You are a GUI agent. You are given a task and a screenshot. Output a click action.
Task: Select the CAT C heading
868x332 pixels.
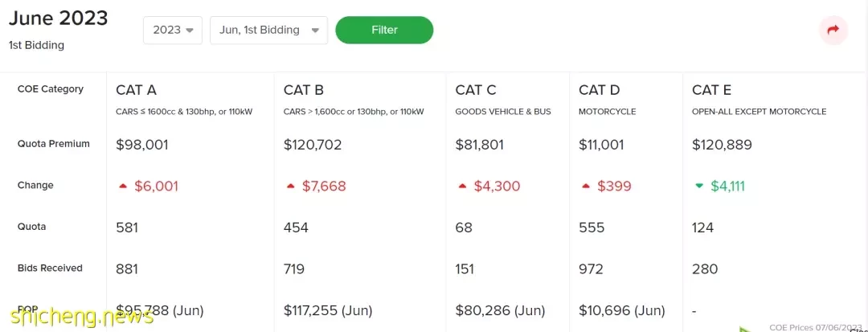[x=476, y=90]
